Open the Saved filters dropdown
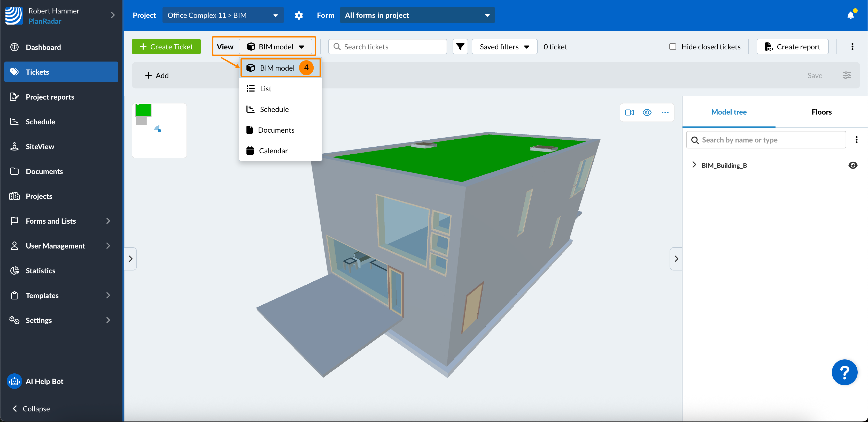This screenshot has width=868, height=422. 504,47
